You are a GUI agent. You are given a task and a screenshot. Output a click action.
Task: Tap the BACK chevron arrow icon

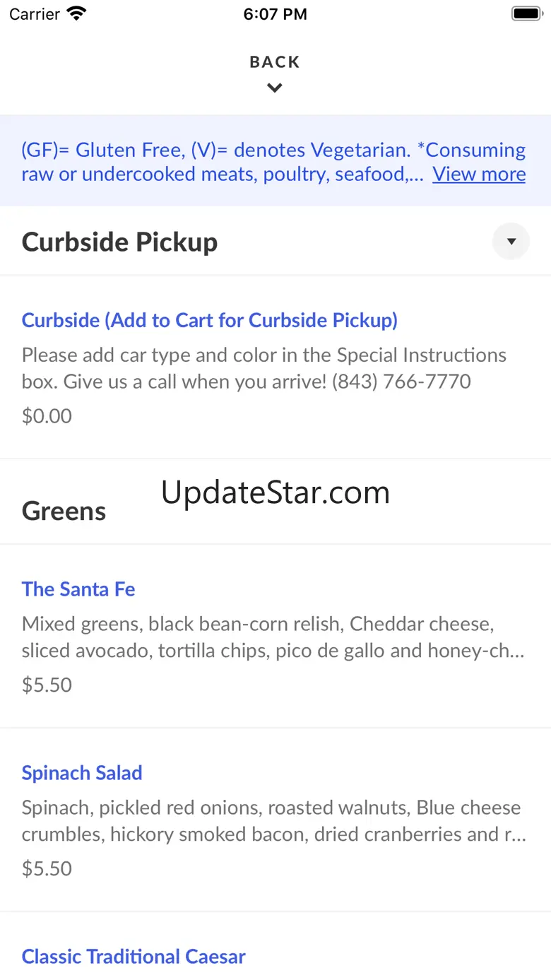(x=275, y=88)
